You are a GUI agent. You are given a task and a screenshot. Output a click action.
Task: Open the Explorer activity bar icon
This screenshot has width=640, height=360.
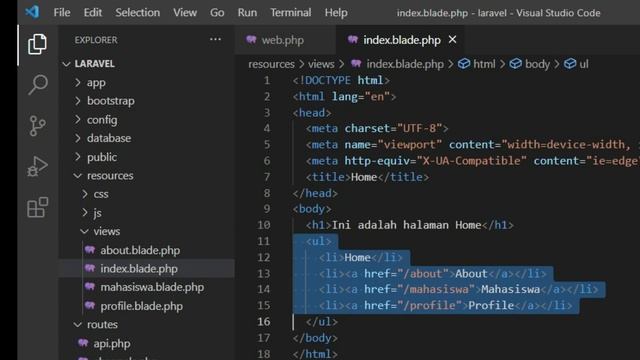coord(37,44)
